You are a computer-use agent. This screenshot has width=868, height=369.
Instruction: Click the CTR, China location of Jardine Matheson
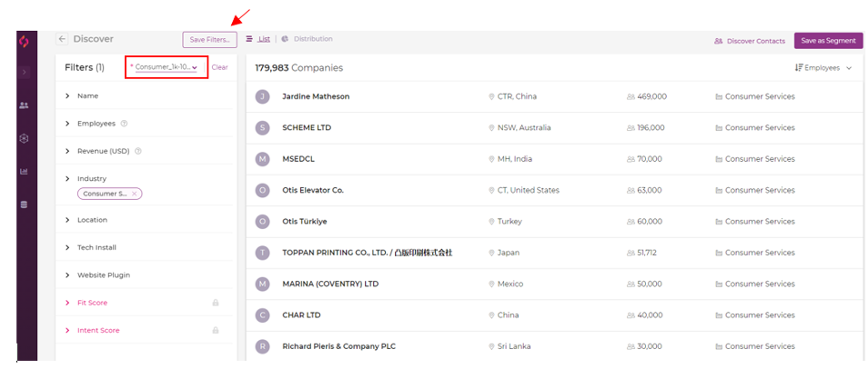click(x=517, y=97)
